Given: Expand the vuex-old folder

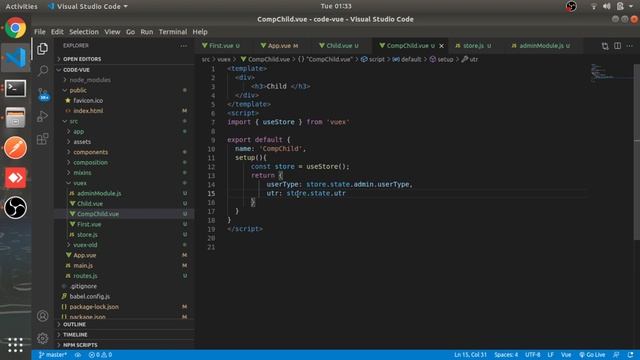Looking at the screenshot, I should [x=124, y=245].
